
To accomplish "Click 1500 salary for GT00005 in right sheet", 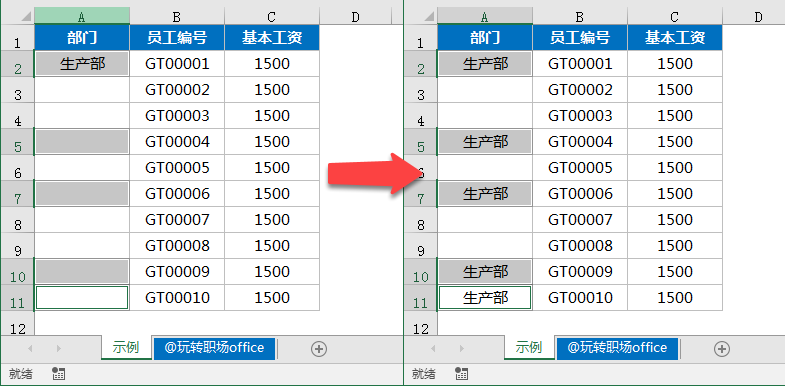I will (675, 168).
